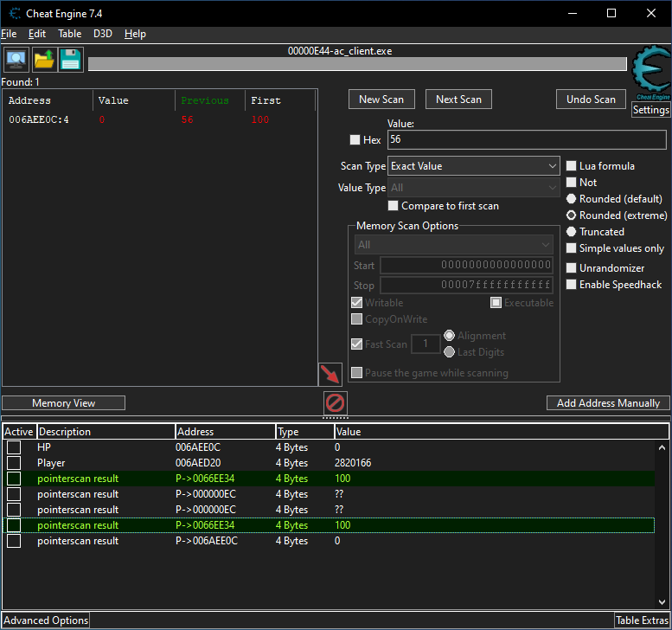This screenshot has width=672, height=630.
Task: Select the Truncated radio button
Action: 571,232
